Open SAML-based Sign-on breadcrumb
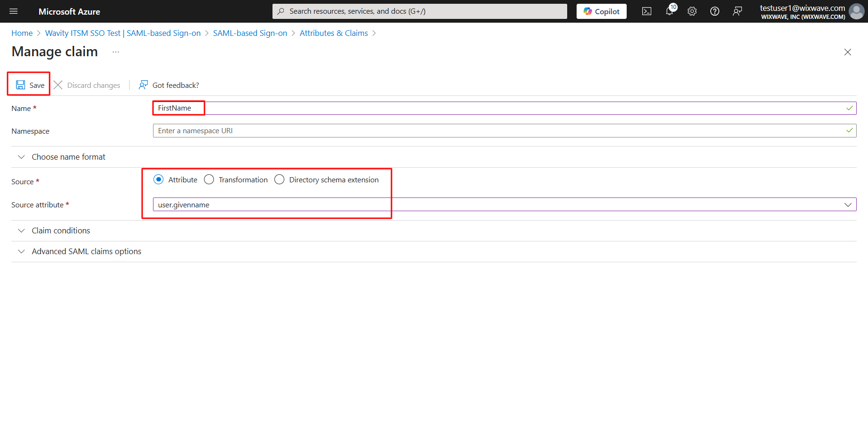868x428 pixels. [250, 33]
